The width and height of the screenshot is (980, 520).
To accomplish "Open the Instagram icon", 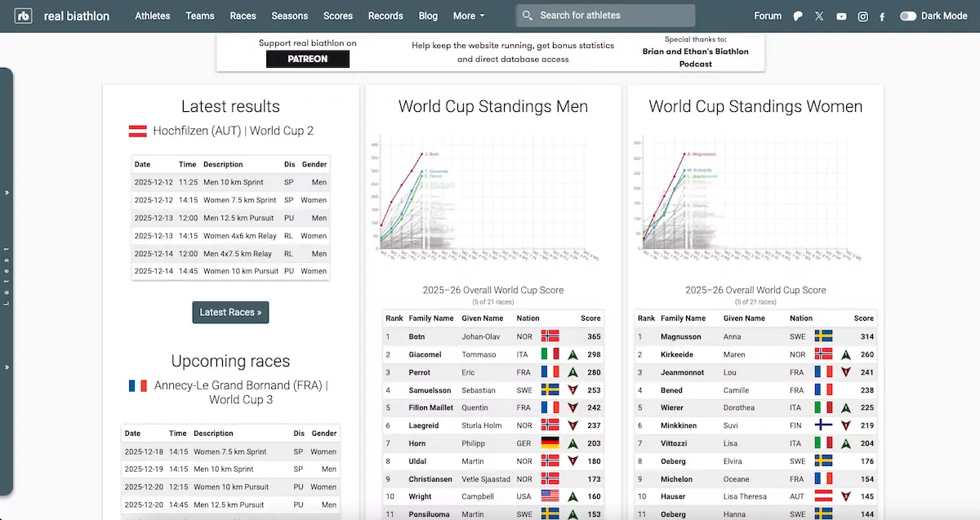I will tap(862, 16).
